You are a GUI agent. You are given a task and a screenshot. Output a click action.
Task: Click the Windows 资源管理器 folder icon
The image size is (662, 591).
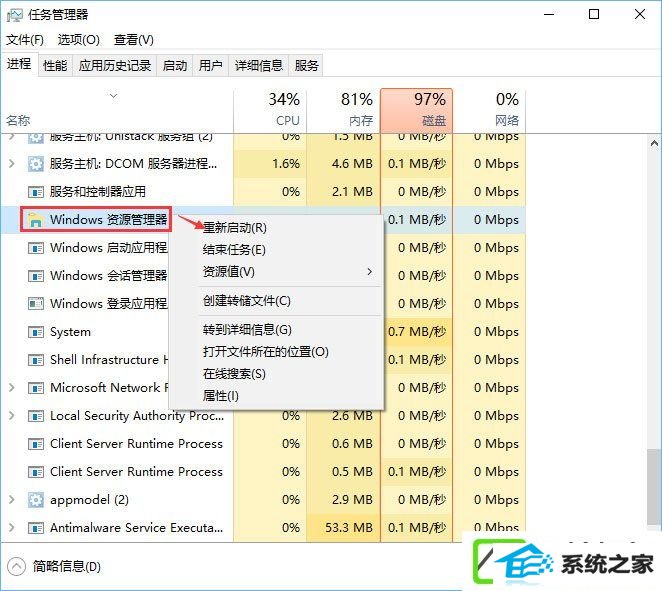(35, 220)
